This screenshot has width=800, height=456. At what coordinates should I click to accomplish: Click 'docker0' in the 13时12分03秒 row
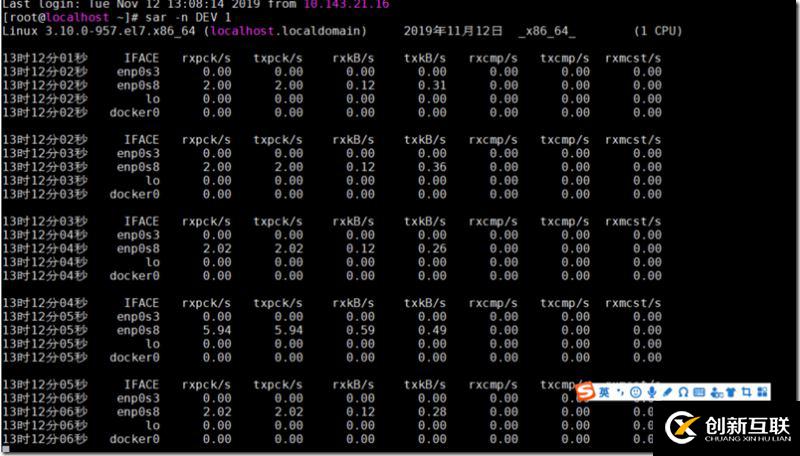(134, 194)
